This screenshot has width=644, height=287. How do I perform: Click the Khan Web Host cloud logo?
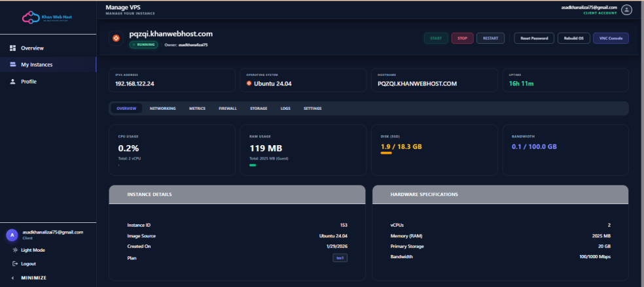click(x=29, y=16)
